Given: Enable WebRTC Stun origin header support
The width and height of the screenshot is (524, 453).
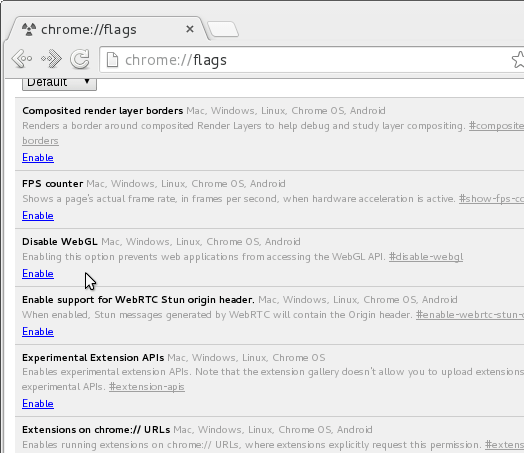Looking at the screenshot, I should click(38, 331).
